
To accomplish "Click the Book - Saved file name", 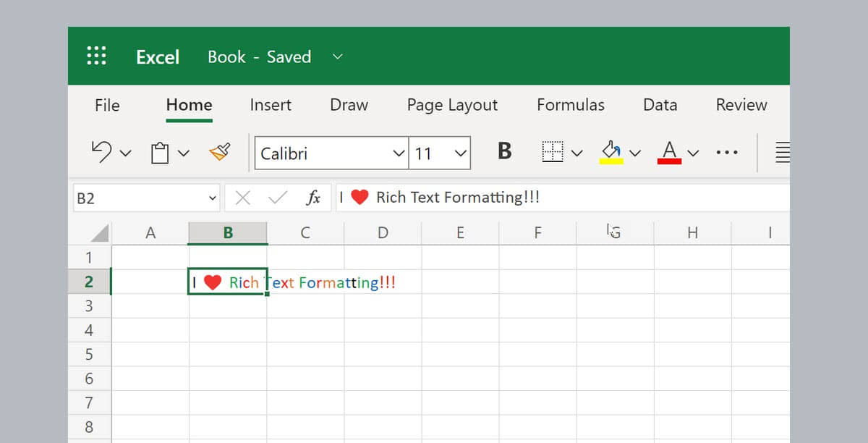I will 259,57.
